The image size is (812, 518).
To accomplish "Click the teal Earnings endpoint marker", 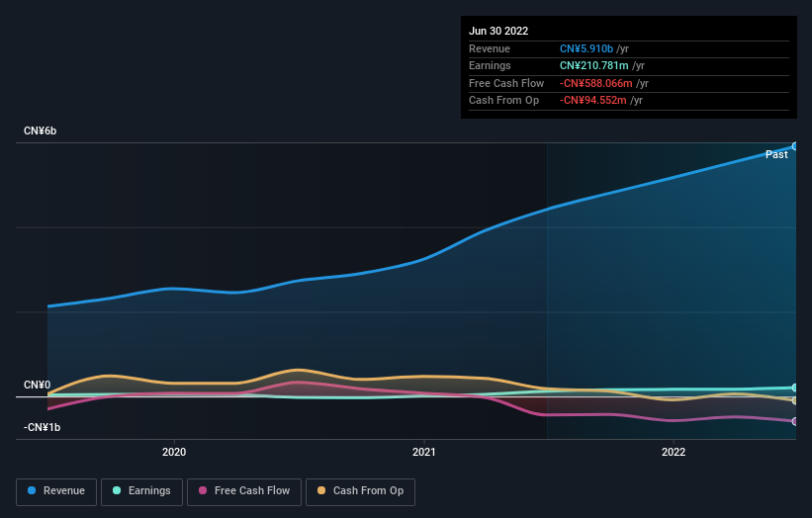I will pyautogui.click(x=795, y=388).
